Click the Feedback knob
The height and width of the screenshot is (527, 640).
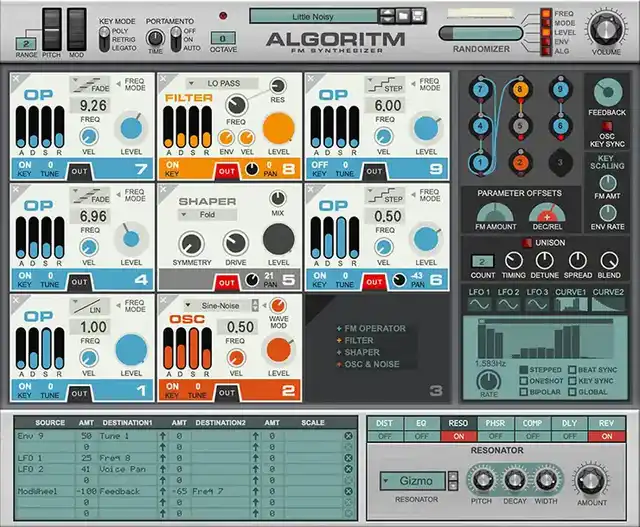pos(607,93)
